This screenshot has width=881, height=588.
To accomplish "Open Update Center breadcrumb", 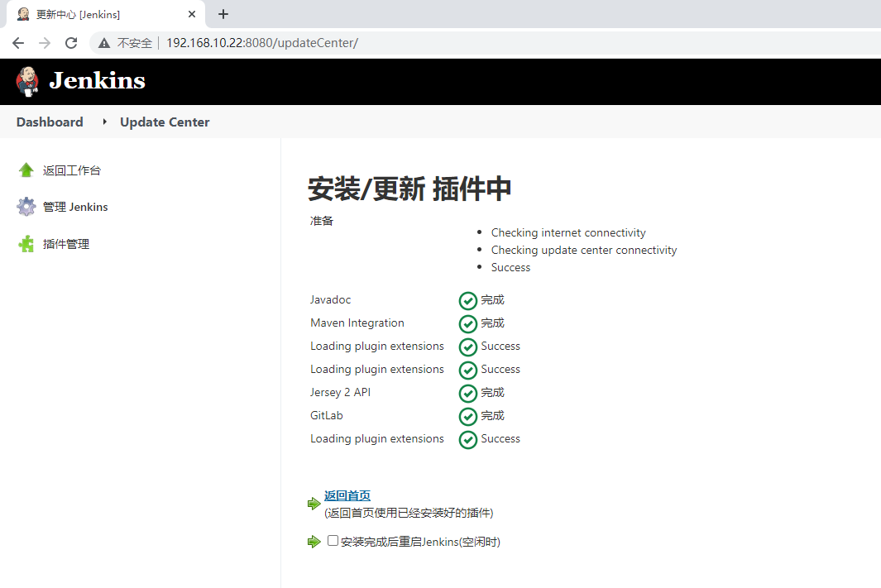I will pos(165,122).
